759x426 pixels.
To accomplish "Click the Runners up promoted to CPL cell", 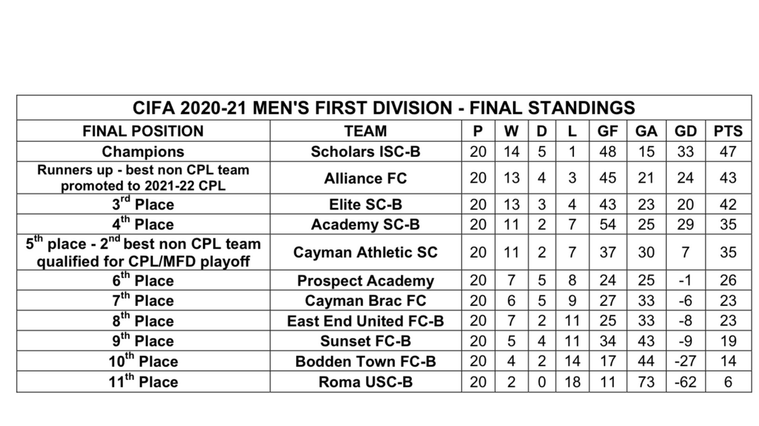I will (143, 178).
